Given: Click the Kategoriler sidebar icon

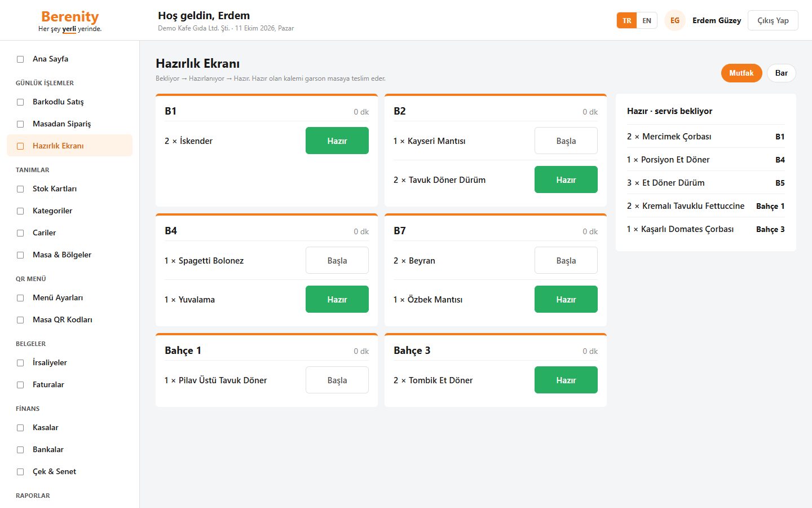Looking at the screenshot, I should (x=20, y=211).
